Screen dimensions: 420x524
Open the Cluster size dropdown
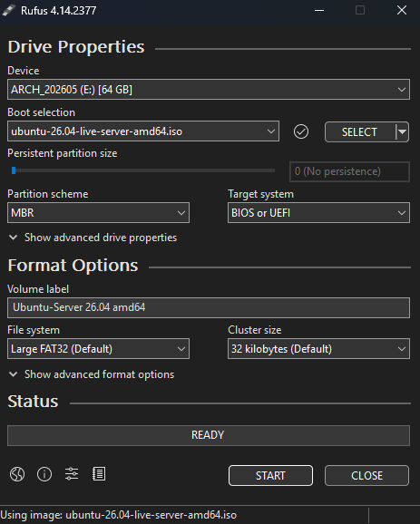point(318,348)
